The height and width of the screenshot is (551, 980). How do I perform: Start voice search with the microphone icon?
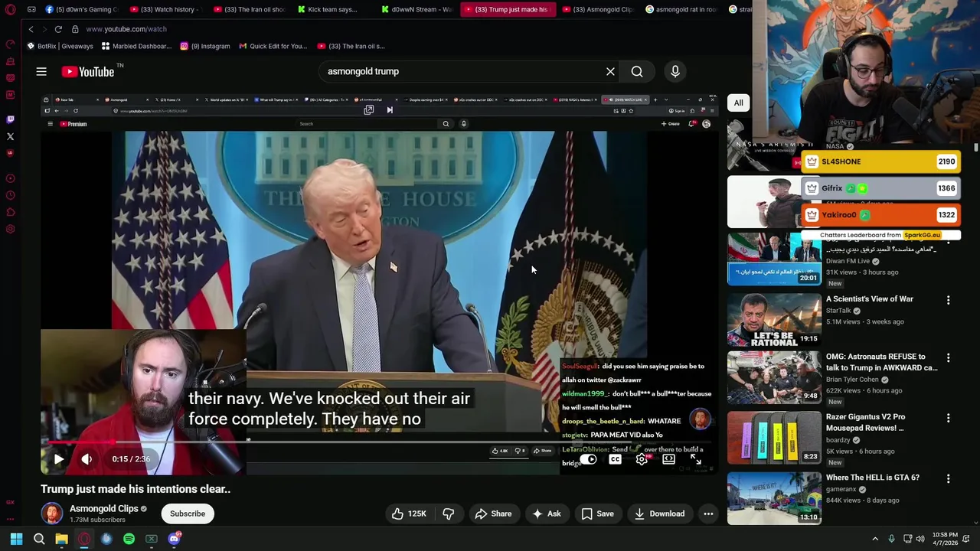675,71
